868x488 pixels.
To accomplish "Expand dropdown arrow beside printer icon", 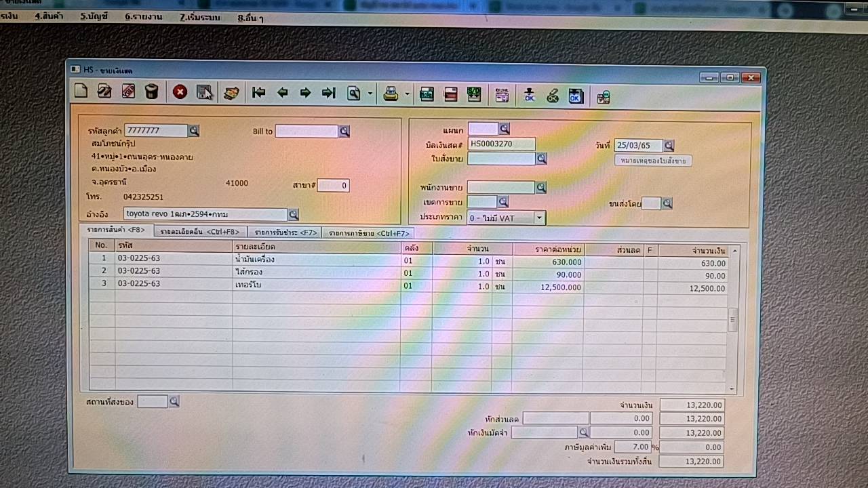I will (407, 95).
